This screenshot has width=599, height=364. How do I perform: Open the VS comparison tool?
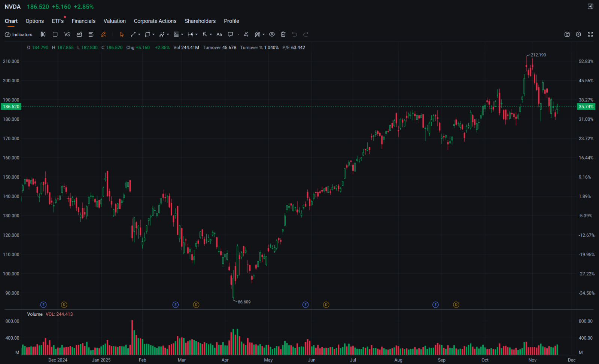click(x=67, y=34)
